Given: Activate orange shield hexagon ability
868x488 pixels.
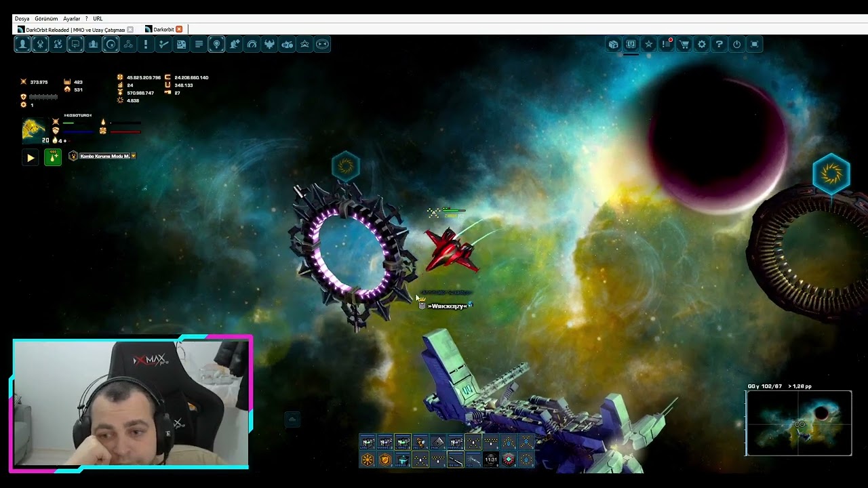Looking at the screenshot, I should 385,460.
